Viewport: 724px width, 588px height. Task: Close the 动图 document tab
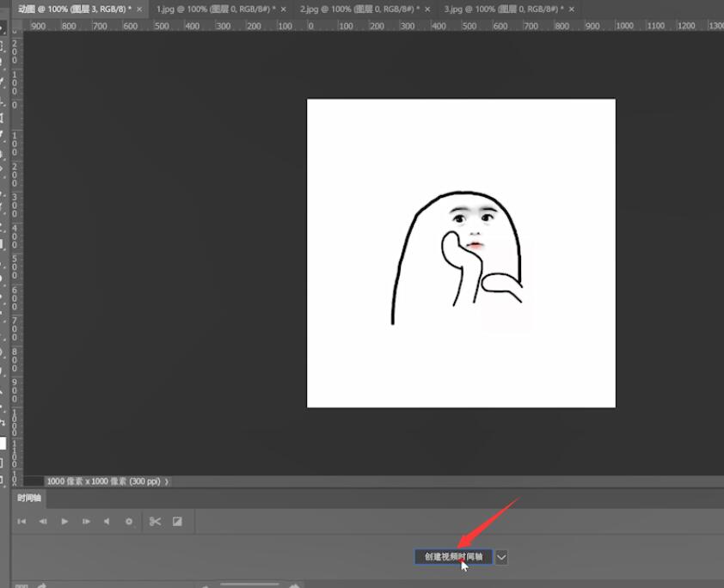tap(139, 9)
